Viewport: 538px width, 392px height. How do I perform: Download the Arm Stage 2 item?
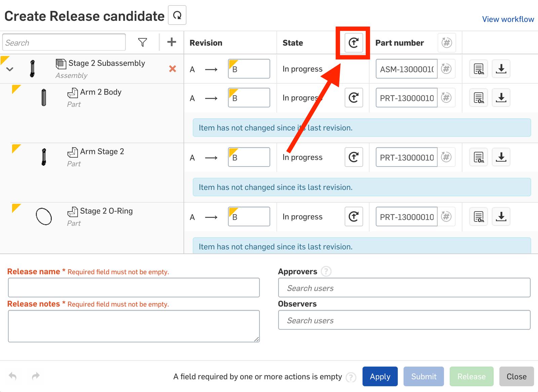pyautogui.click(x=501, y=157)
